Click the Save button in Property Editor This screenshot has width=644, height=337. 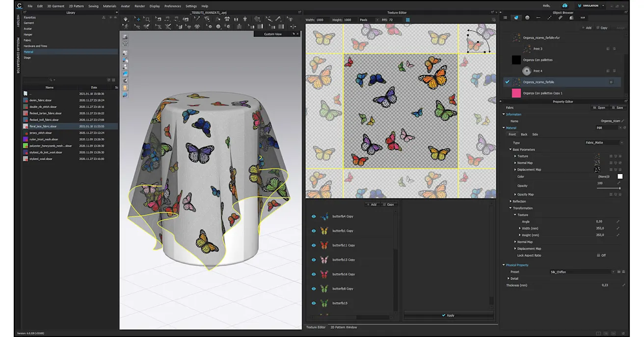point(617,108)
